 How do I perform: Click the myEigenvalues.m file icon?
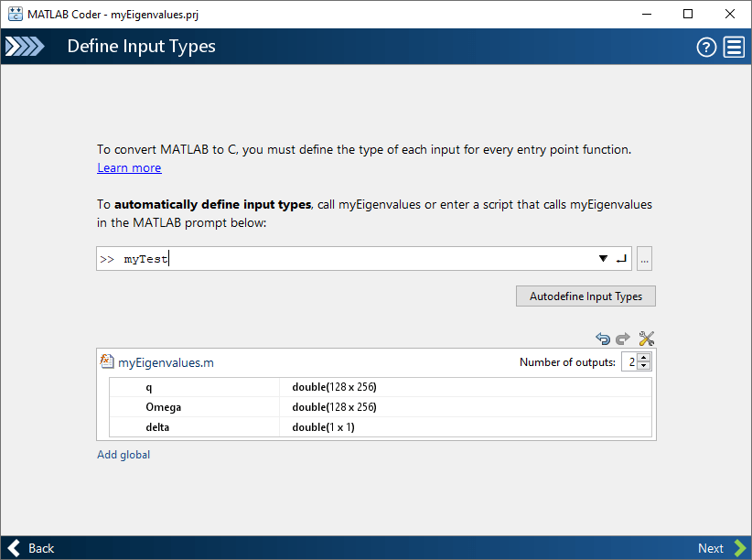(x=107, y=361)
